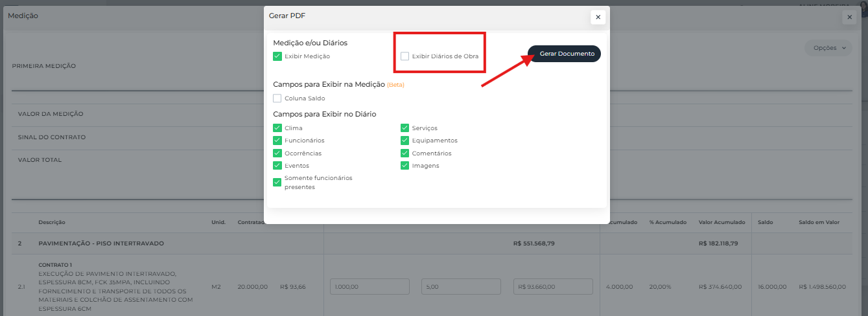Click the input field containing 1.000,00
The width and height of the screenshot is (868, 316).
(x=369, y=287)
